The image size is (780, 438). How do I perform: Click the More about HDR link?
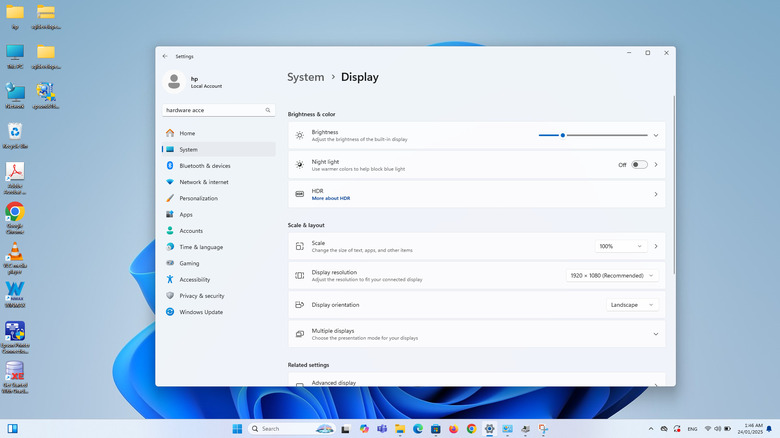tap(330, 199)
